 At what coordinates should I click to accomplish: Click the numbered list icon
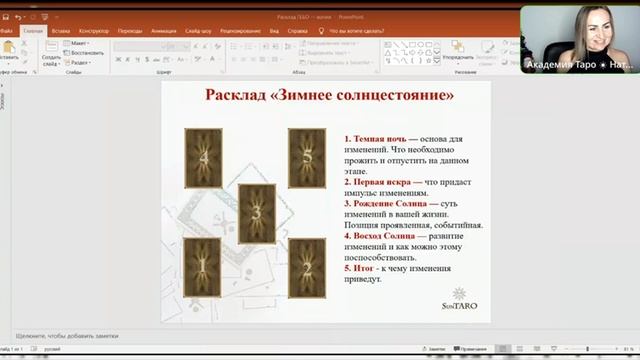pyautogui.click(x=248, y=47)
